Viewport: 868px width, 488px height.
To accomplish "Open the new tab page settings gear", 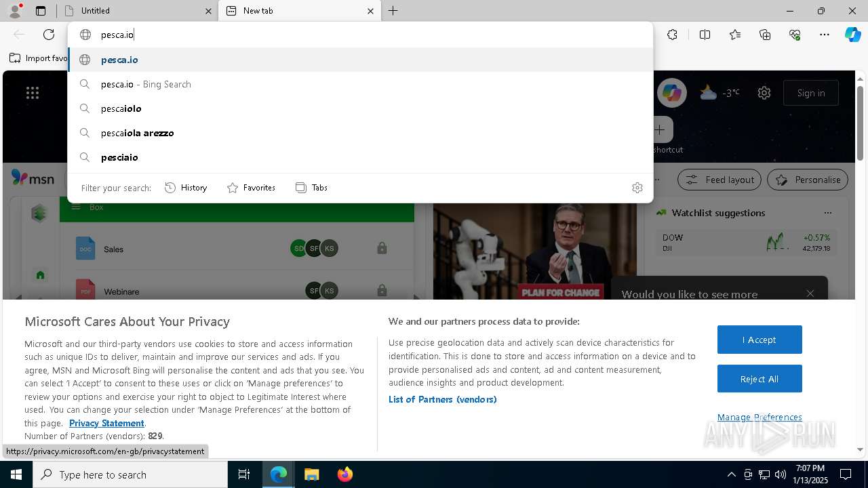I will (x=764, y=93).
